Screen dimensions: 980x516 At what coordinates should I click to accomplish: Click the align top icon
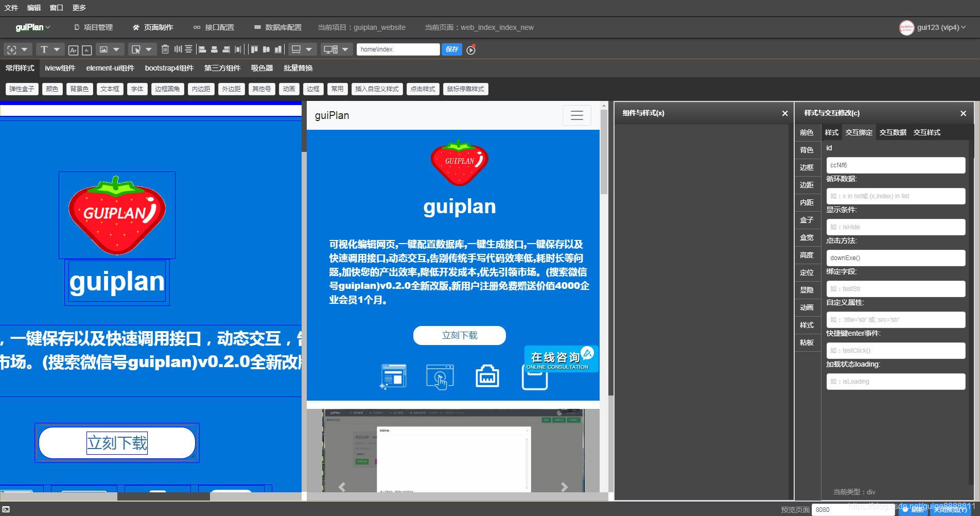(x=254, y=49)
